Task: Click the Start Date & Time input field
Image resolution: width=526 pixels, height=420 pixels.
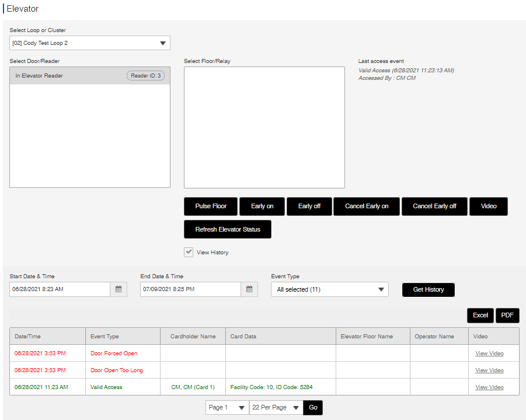Action: pyautogui.click(x=60, y=289)
